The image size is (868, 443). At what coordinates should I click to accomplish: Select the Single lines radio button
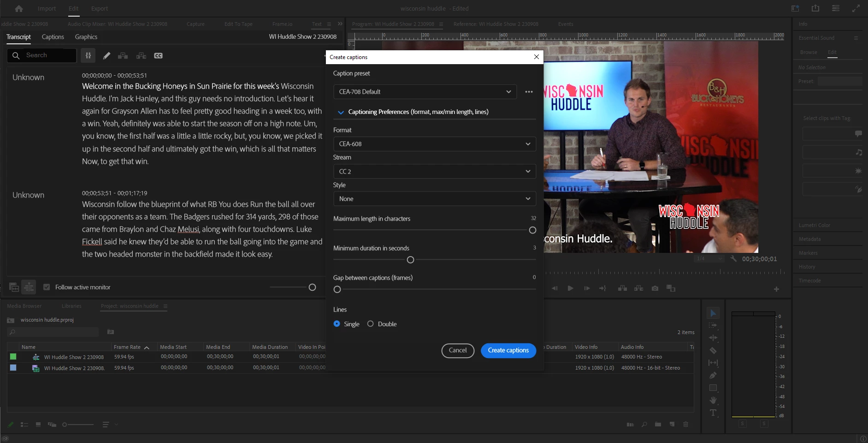point(337,324)
